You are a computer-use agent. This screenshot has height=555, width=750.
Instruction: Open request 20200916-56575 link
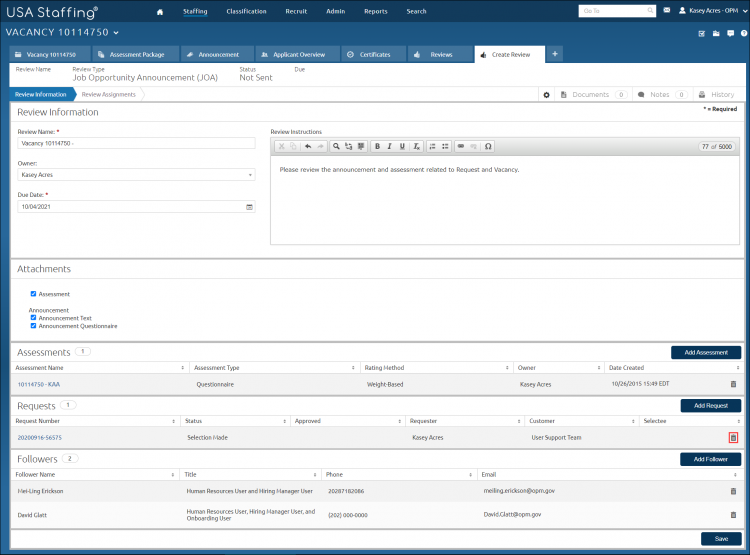click(x=40, y=438)
